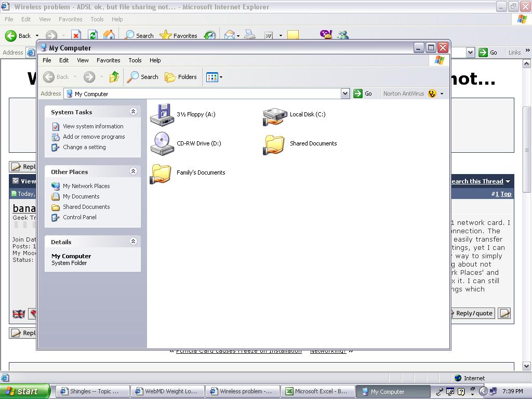This screenshot has height=399, width=532.
Task: Expand the Address bar dropdown
Action: coord(345,94)
